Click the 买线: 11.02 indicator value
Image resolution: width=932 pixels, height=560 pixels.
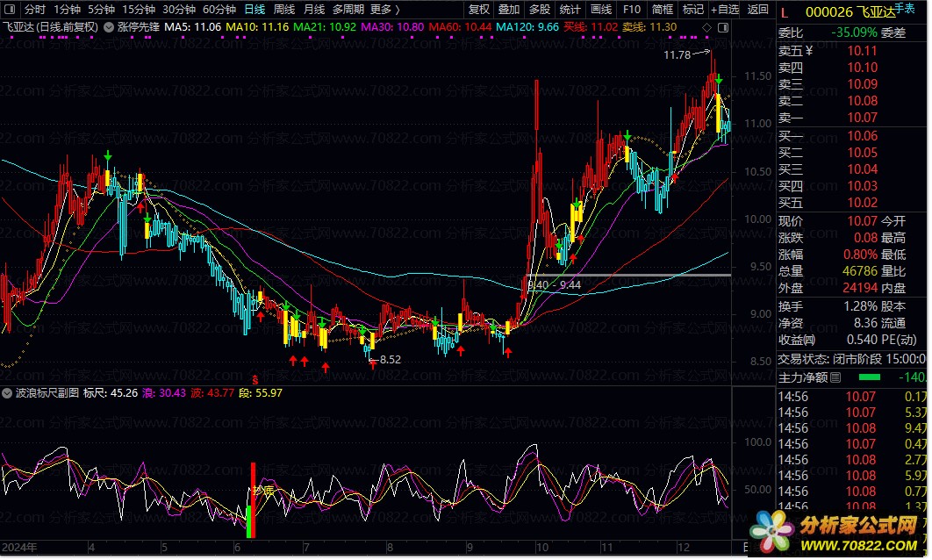(x=591, y=26)
